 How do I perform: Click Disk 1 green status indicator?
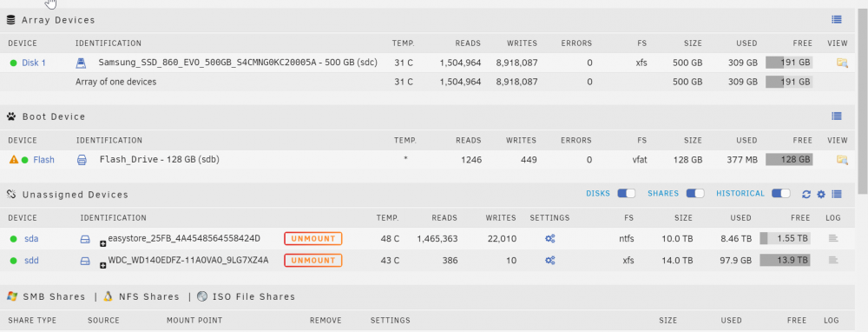(13, 63)
